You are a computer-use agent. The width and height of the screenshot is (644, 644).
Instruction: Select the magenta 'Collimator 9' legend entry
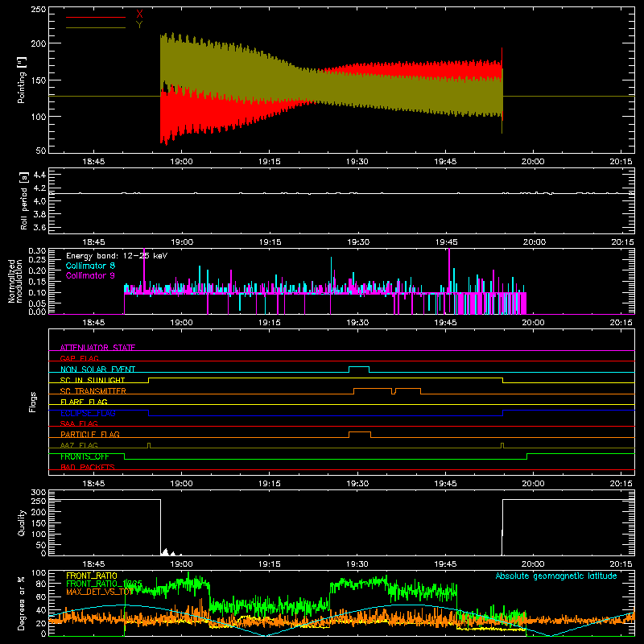90,275
